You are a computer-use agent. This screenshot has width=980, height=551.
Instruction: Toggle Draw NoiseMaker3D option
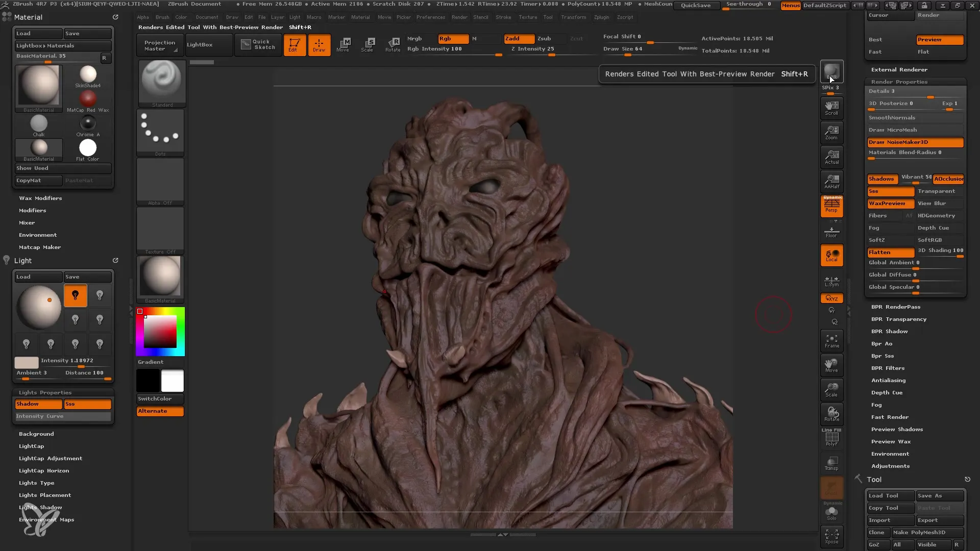click(916, 141)
